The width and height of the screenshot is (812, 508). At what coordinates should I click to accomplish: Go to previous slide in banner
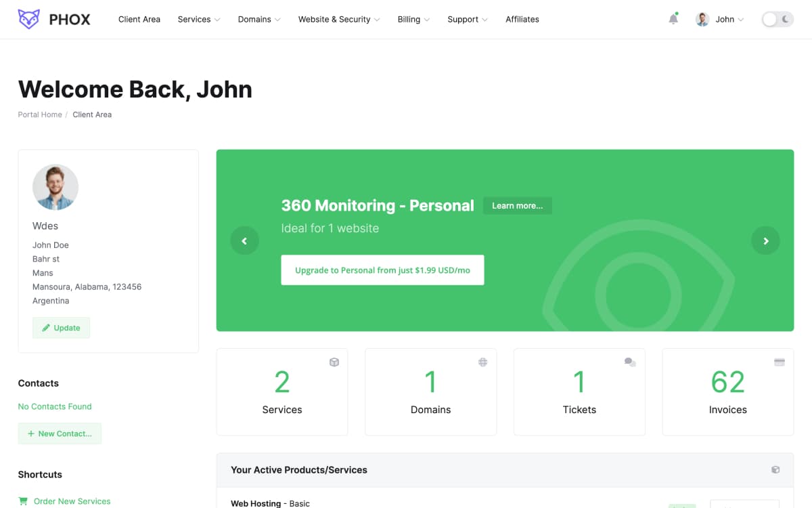(x=244, y=240)
